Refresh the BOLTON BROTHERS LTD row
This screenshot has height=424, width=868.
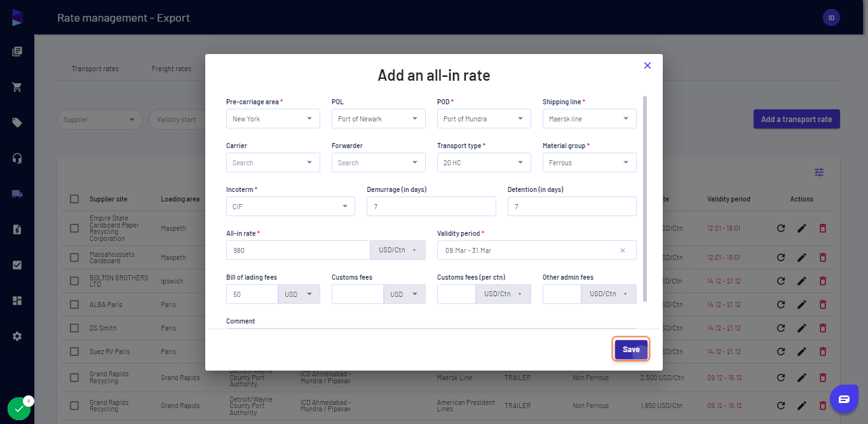click(x=781, y=281)
